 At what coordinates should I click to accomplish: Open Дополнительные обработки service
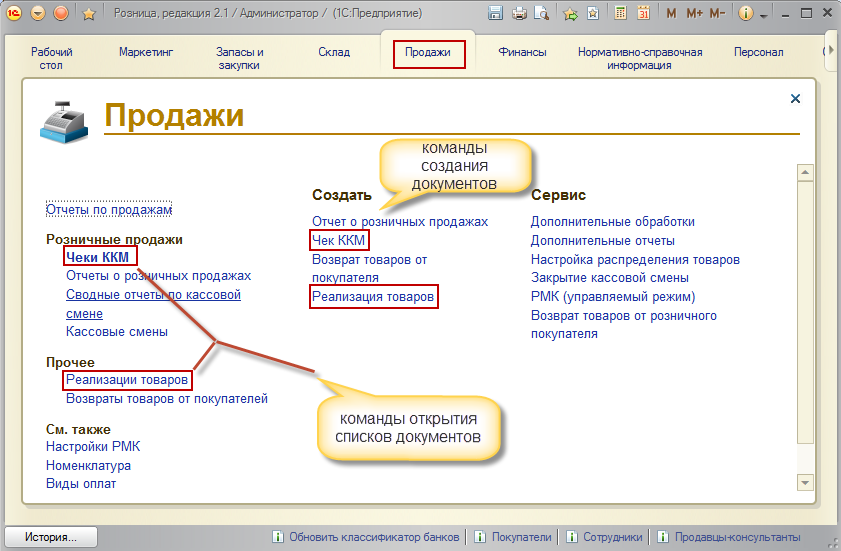pyautogui.click(x=613, y=222)
